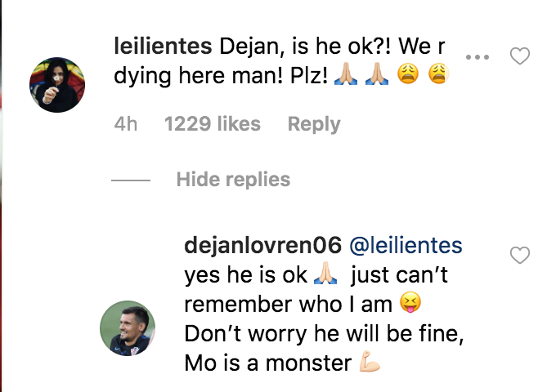Click the 4h timestamp
This screenshot has height=392, width=538.
125,124
